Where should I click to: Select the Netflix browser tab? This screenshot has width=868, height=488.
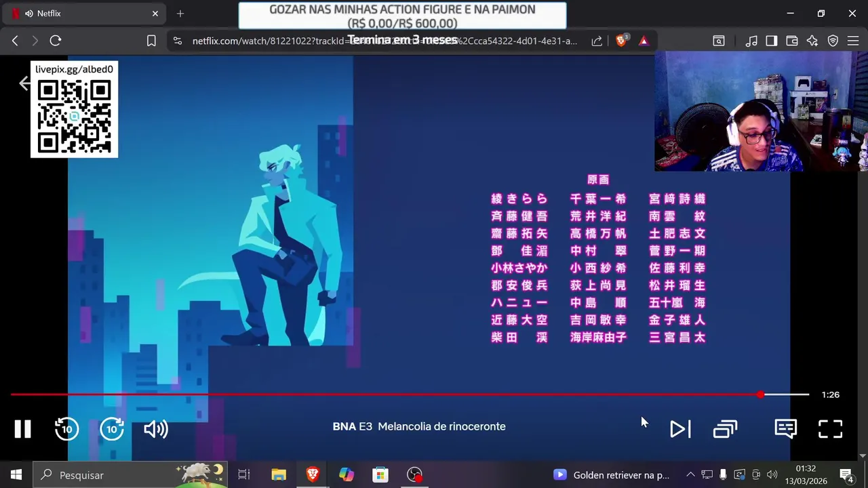coord(85,14)
